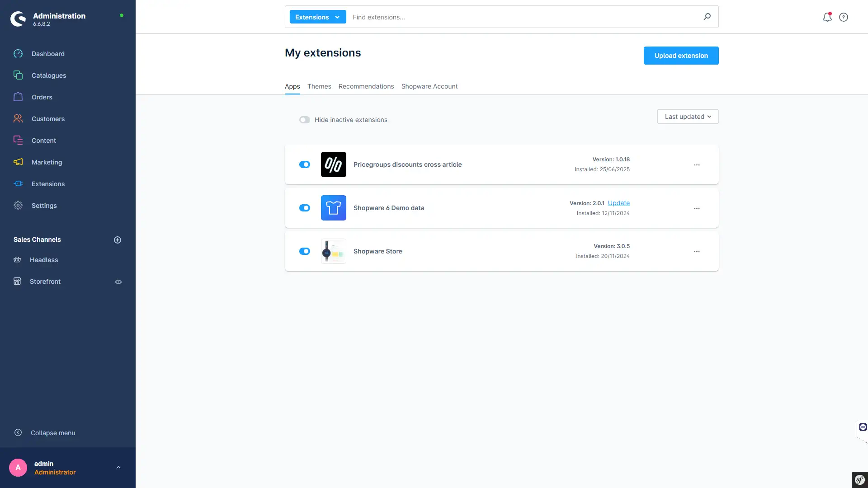This screenshot has height=488, width=868.
Task: Open the help question mark icon
Action: 844,17
